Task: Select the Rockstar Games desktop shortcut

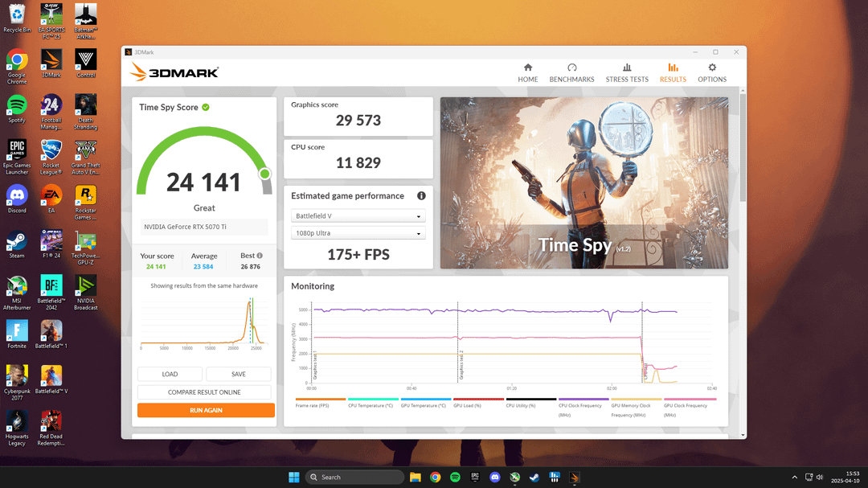Action: click(86, 203)
